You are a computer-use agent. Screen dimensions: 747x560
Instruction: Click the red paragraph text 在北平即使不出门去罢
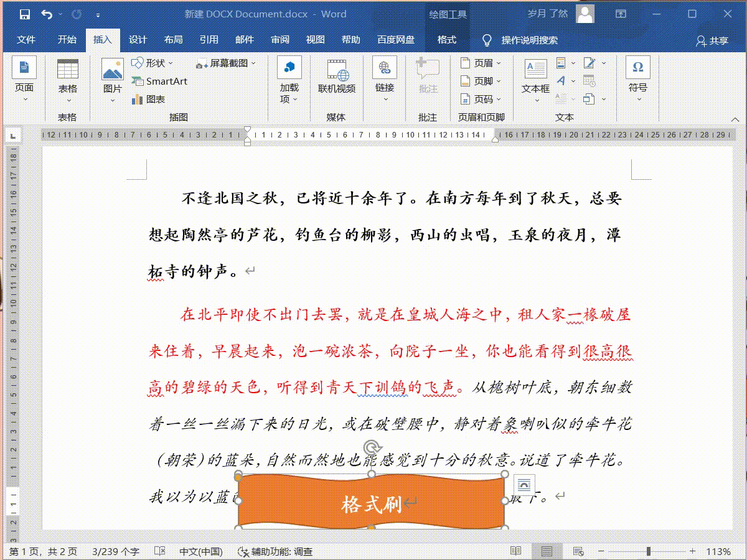(x=261, y=315)
